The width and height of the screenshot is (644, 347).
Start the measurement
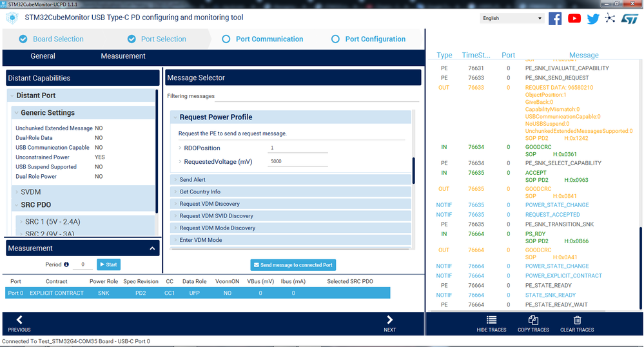(x=108, y=264)
